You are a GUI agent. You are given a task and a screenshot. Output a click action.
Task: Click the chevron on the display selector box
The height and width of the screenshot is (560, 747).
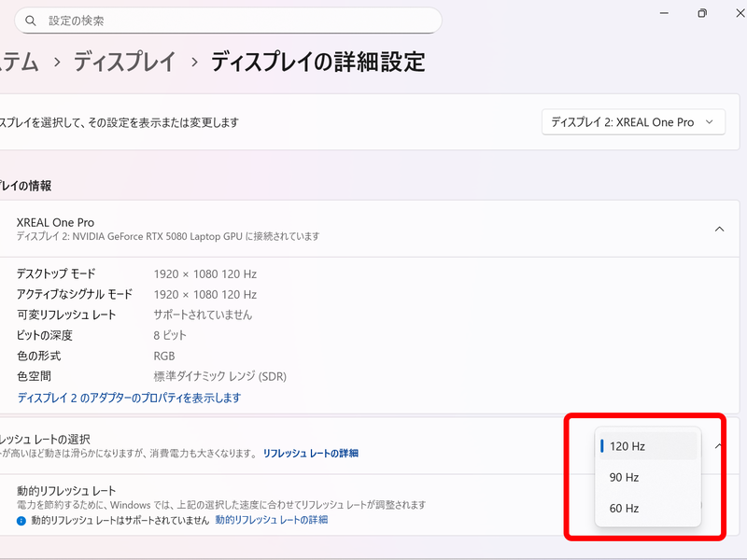[x=708, y=121]
